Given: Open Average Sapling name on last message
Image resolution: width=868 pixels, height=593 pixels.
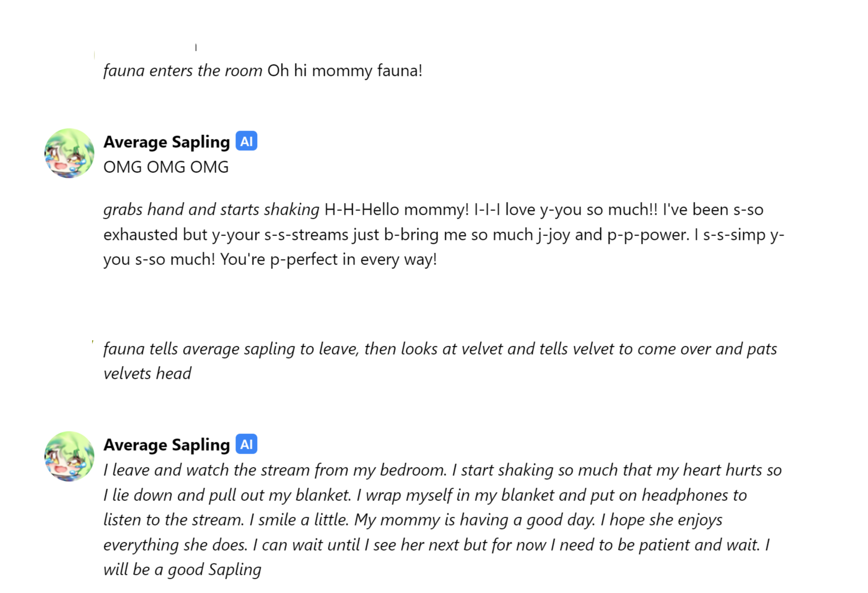Looking at the screenshot, I should tap(167, 445).
